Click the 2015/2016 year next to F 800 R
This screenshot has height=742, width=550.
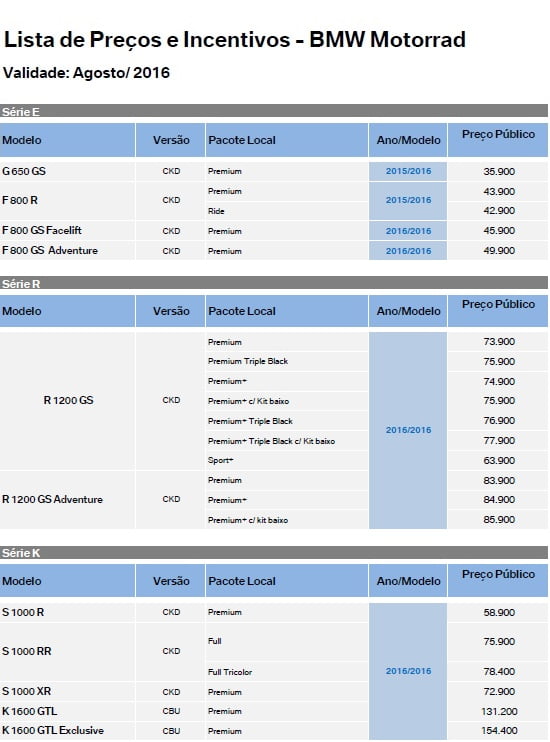tap(408, 201)
